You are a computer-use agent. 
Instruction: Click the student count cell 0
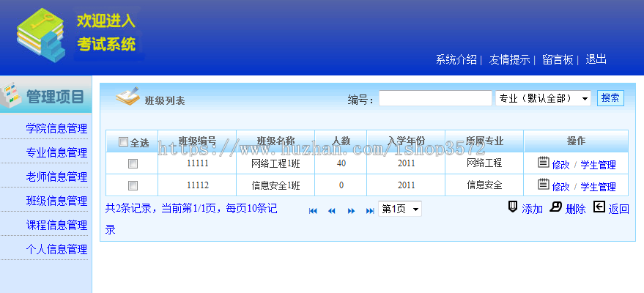point(341,185)
